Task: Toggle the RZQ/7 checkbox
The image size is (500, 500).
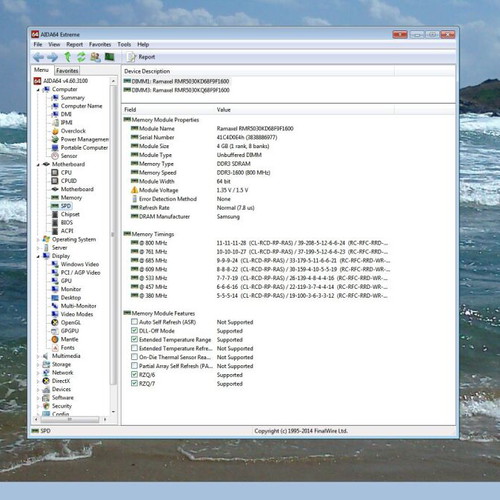Action: (x=134, y=383)
